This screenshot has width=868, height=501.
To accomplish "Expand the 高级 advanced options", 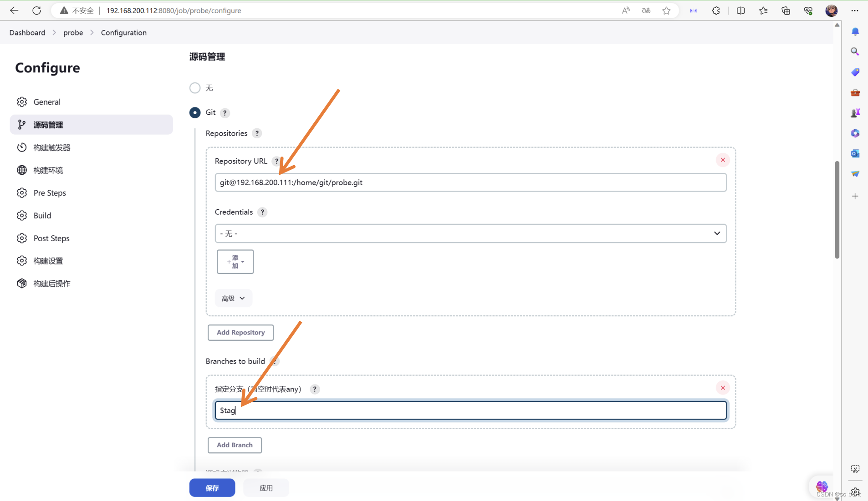I will coord(233,298).
